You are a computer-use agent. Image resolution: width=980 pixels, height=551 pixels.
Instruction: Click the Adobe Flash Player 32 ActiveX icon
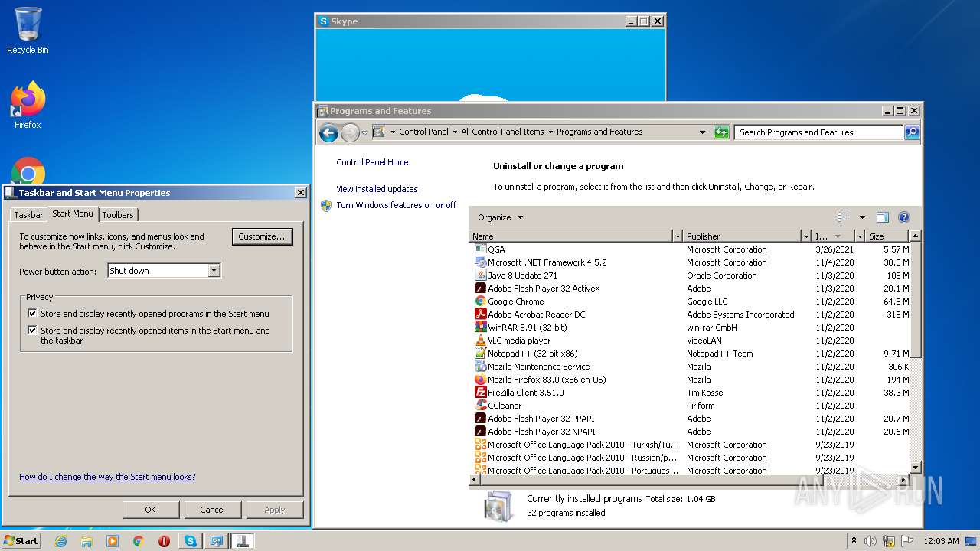tap(480, 289)
